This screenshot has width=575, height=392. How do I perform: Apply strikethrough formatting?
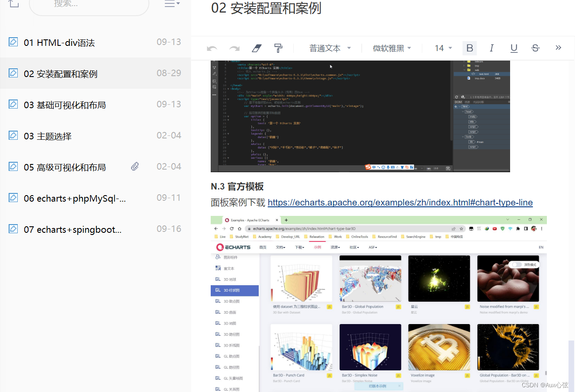coord(535,48)
